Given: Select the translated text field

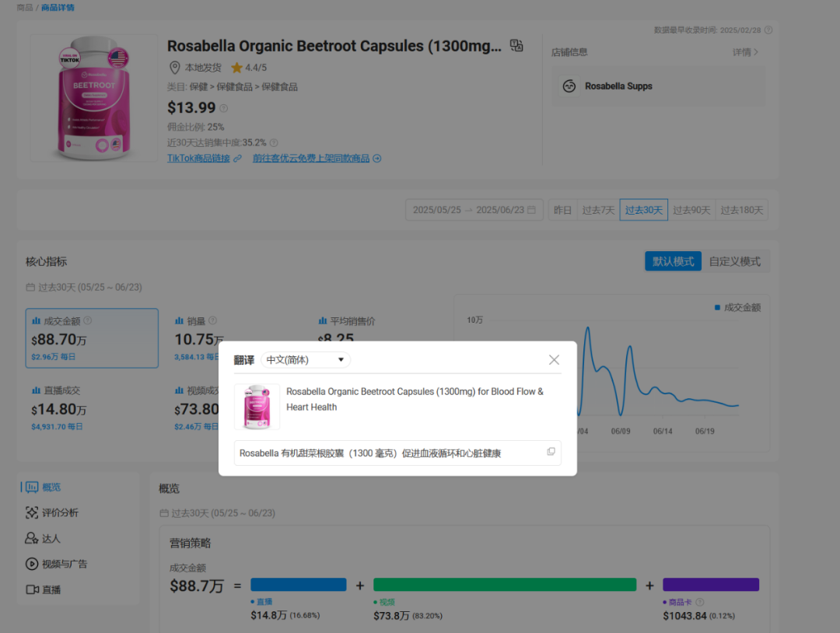Looking at the screenshot, I should (x=397, y=453).
